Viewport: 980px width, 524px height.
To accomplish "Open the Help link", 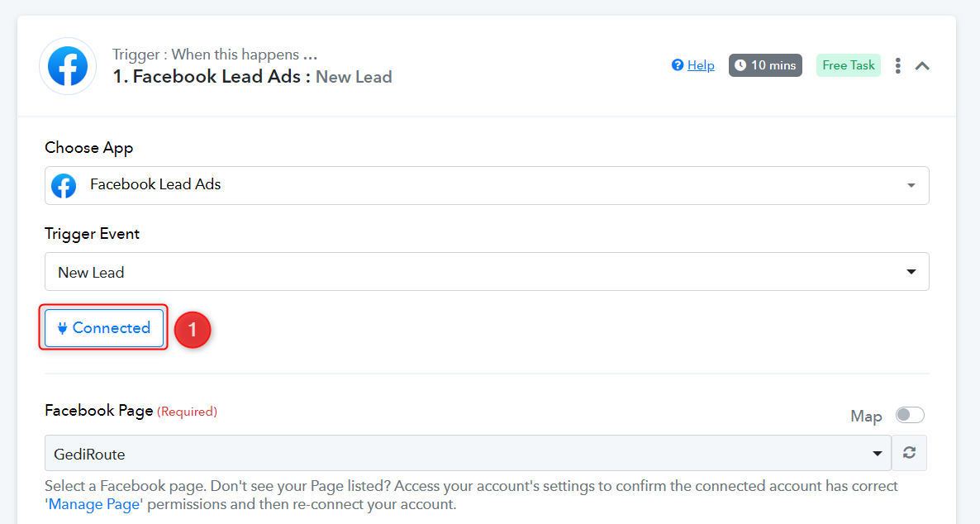I will [x=701, y=65].
